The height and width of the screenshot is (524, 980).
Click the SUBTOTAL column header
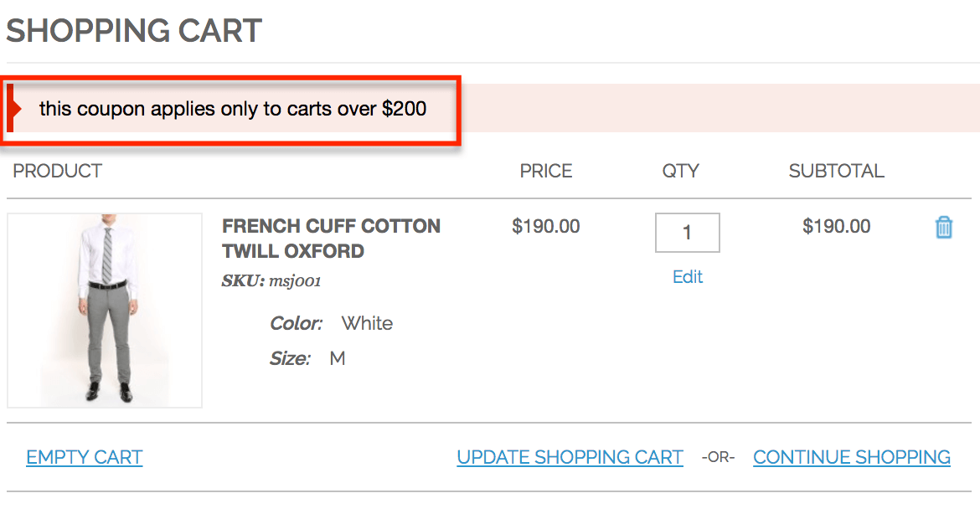click(x=836, y=171)
